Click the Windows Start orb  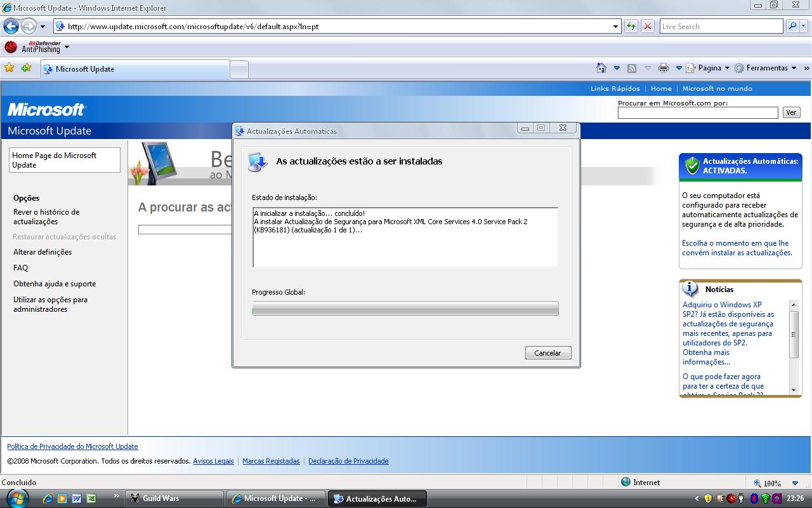[16, 498]
